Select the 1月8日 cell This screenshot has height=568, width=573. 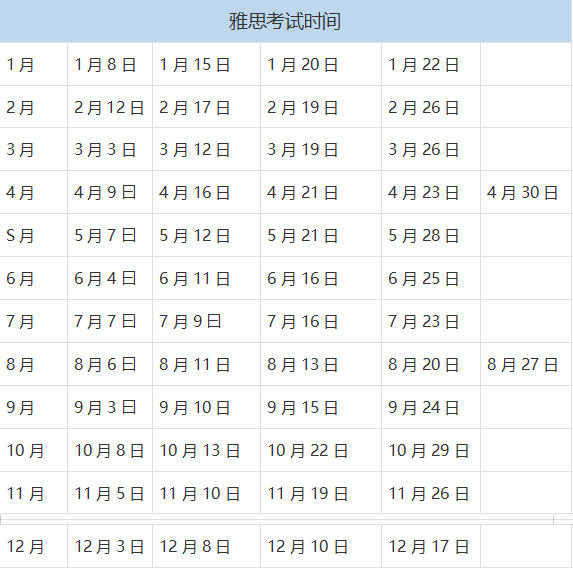110,64
